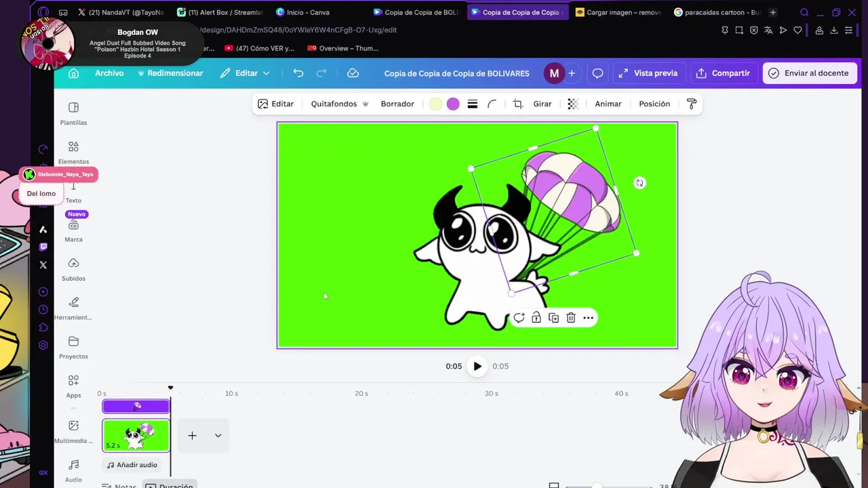Open the Redimensionar menu
868x488 pixels.
pos(170,73)
